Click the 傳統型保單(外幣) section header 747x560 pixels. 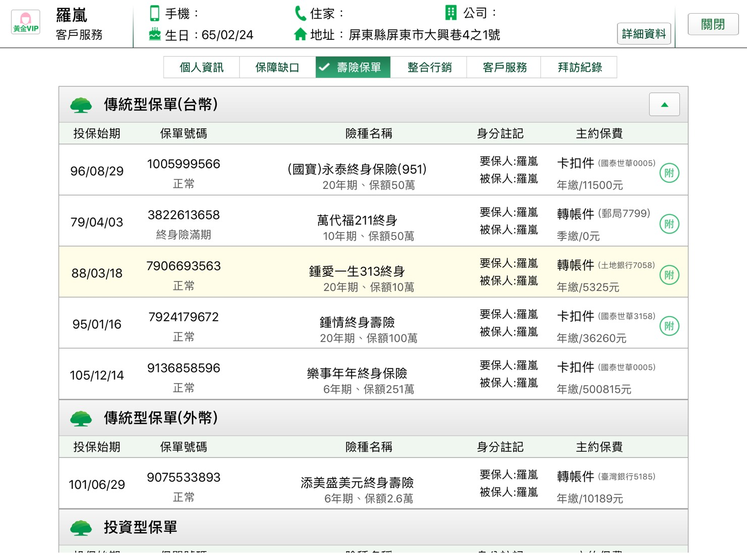(x=373, y=418)
